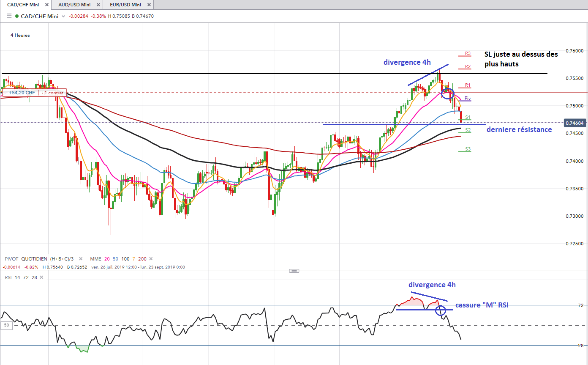The height and width of the screenshot is (365, 588).
Task: Expand the CAD/CHF Mini market dropdown
Action: coord(63,16)
